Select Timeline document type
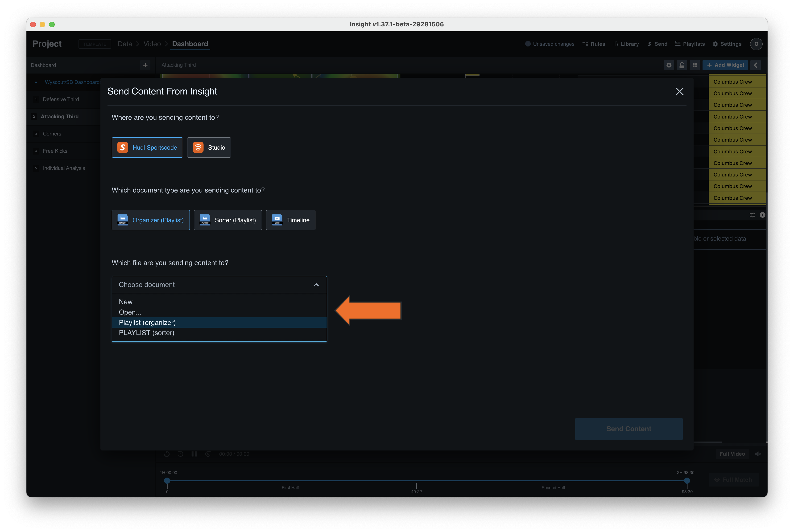794x532 pixels. (291, 220)
